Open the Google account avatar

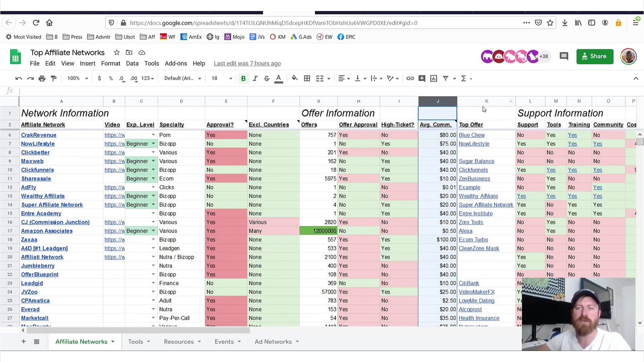point(628,56)
